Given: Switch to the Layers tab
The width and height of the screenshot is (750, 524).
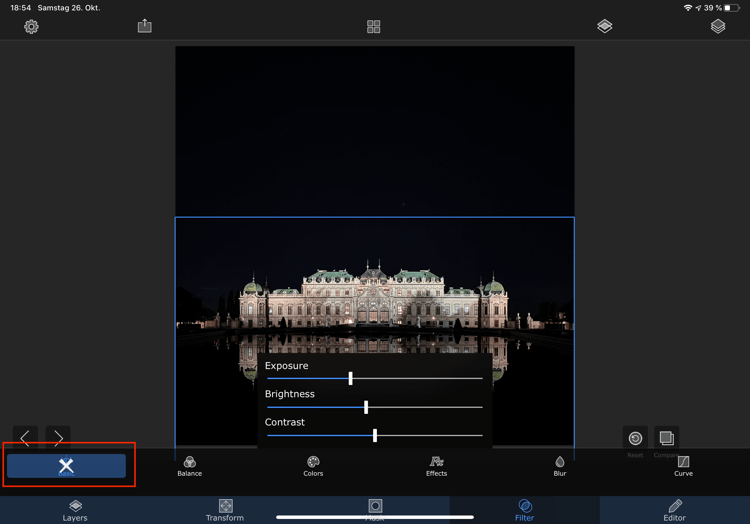Looking at the screenshot, I should pyautogui.click(x=75, y=510).
